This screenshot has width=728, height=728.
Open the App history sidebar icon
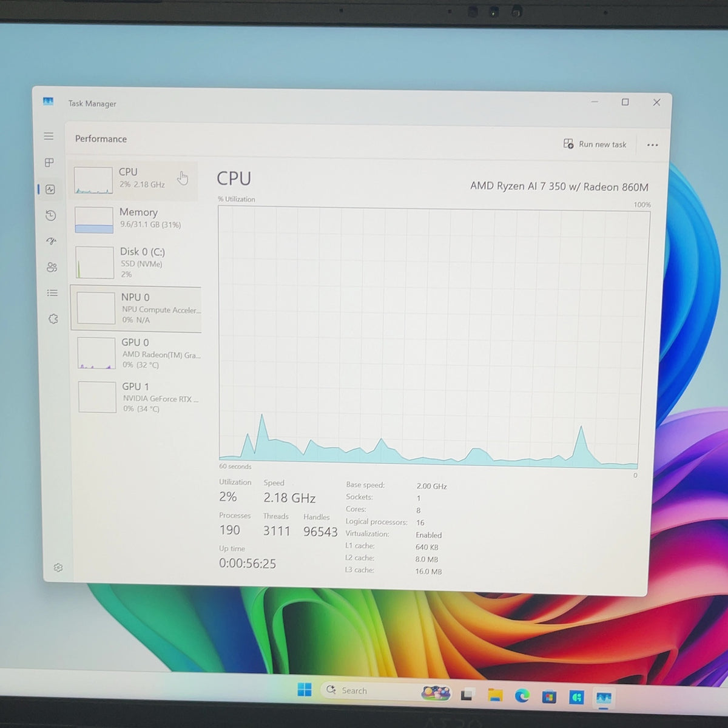pyautogui.click(x=51, y=215)
